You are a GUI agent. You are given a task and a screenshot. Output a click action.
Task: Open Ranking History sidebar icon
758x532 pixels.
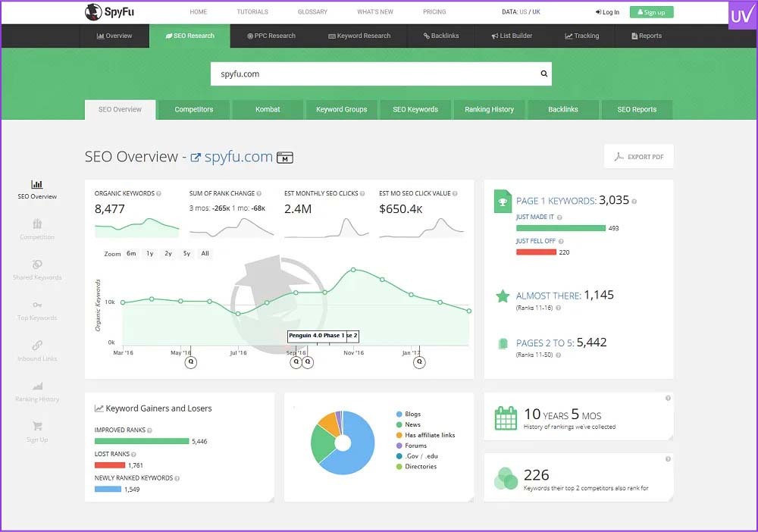coord(37,386)
